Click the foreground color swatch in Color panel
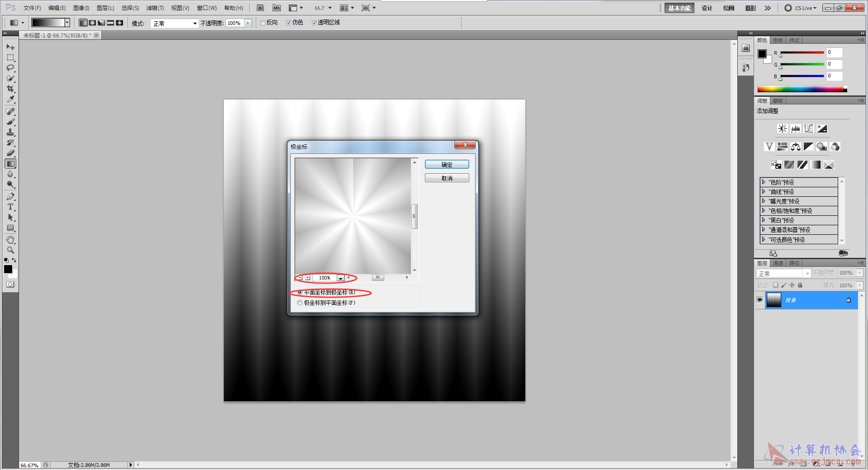 tap(762, 54)
